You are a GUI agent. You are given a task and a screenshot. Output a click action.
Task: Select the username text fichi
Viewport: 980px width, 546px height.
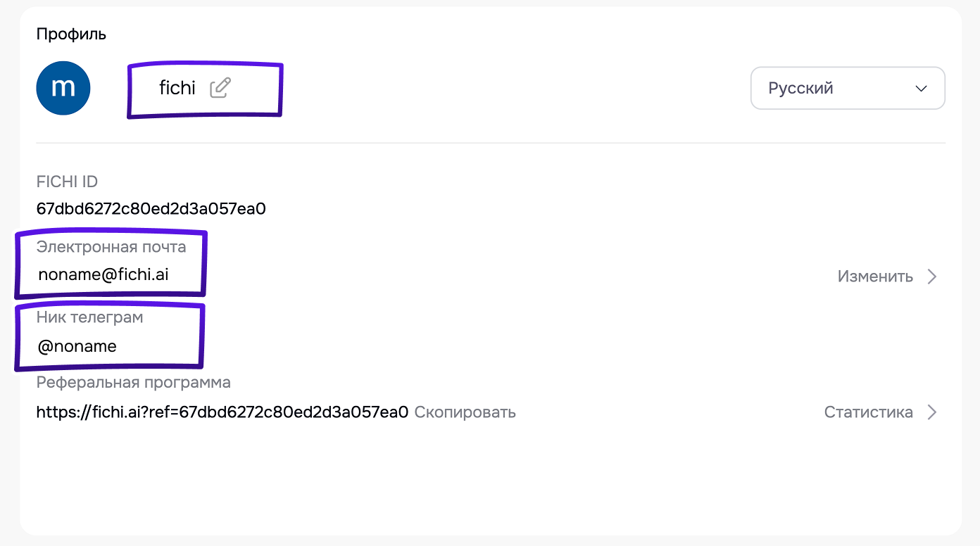pos(177,88)
